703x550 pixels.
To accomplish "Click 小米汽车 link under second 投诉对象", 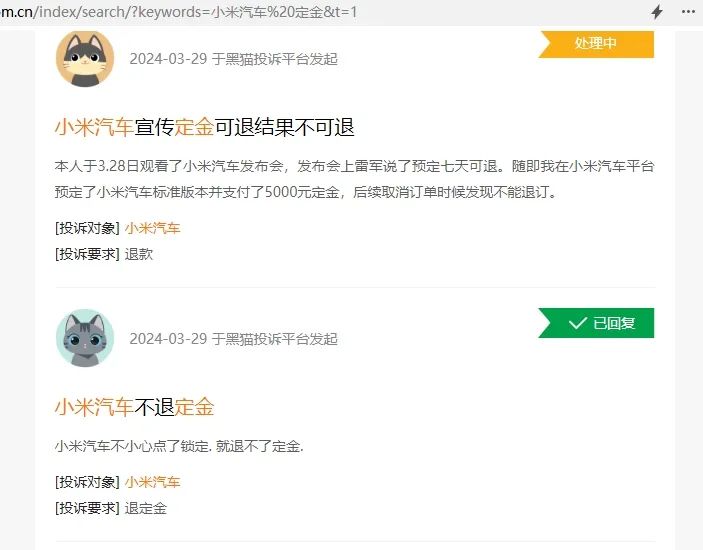I will (152, 482).
